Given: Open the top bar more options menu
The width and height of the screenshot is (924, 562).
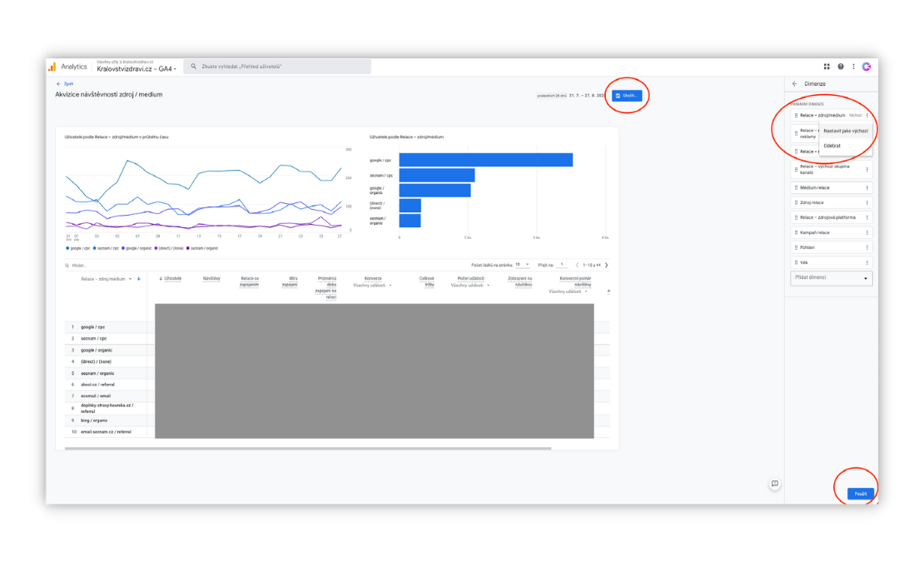Looking at the screenshot, I should click(x=853, y=67).
